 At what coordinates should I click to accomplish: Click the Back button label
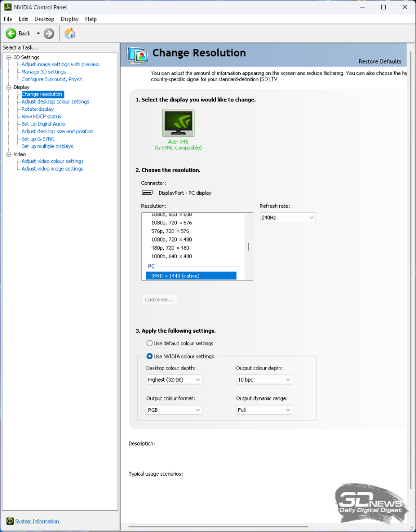24,33
